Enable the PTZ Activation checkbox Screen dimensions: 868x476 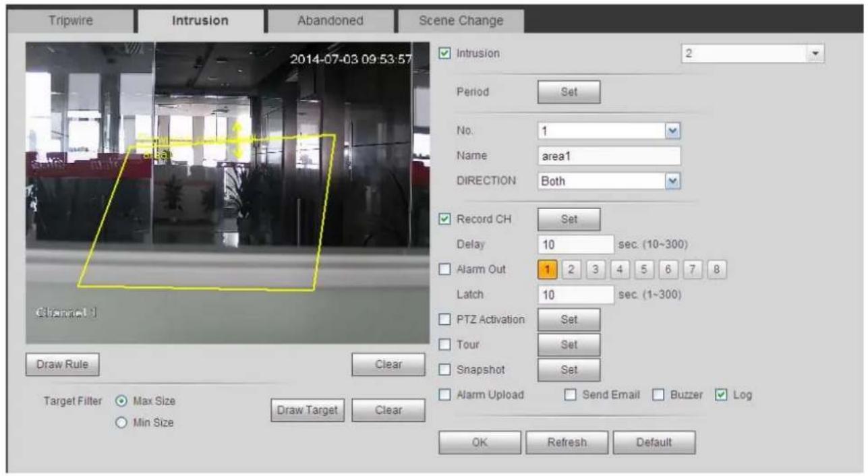coord(444,320)
